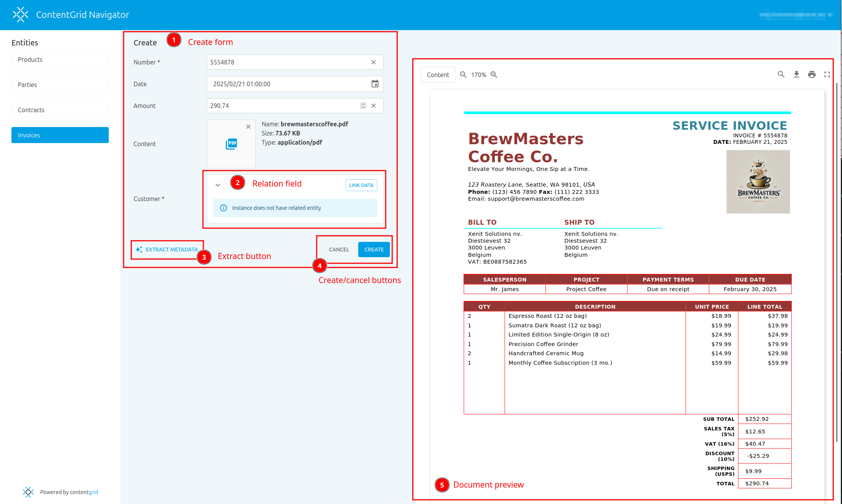Switch to the Content tab in preview
Screen dimensions: 842x504
click(438, 75)
